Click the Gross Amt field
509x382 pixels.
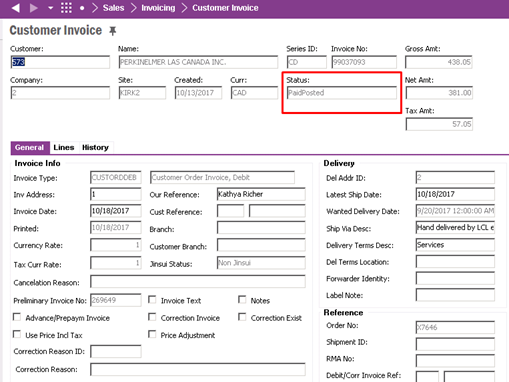click(x=439, y=62)
